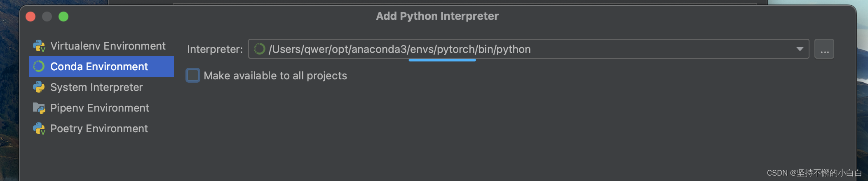The width and height of the screenshot is (868, 181).
Task: Click the Interpreter field label
Action: click(x=215, y=49)
